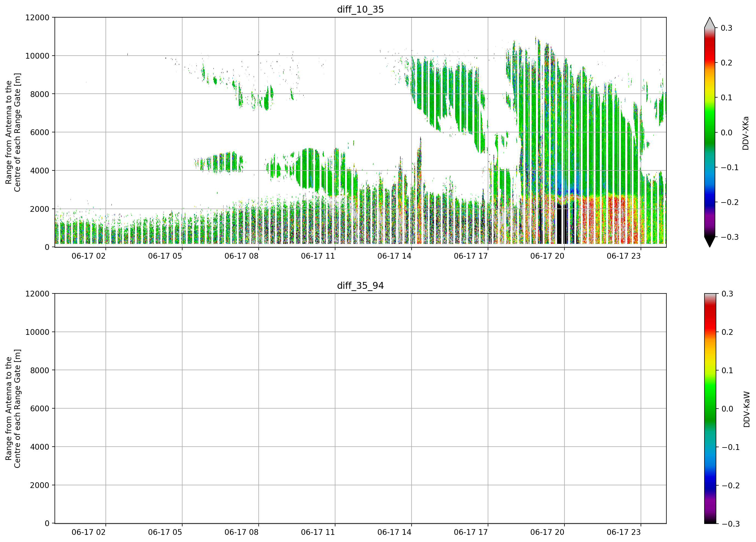Click the DDV-XKa colorbar gradient
The height and width of the screenshot is (542, 756).
(x=710, y=132)
